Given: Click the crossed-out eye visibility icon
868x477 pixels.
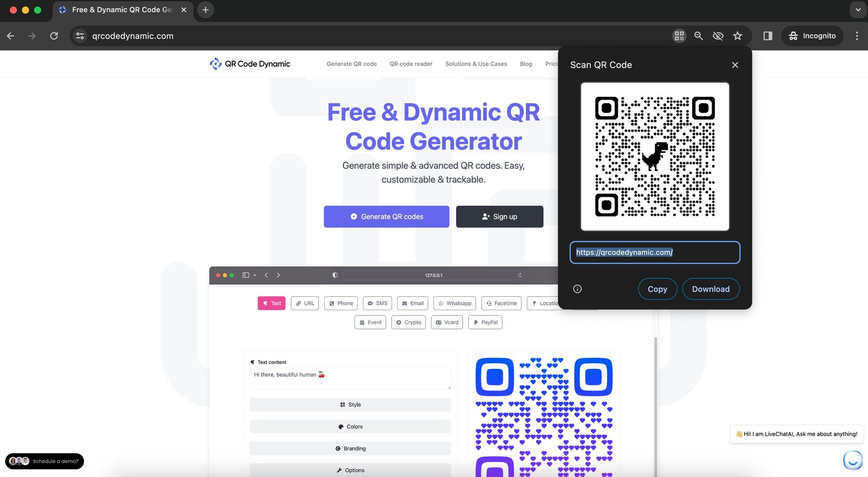Looking at the screenshot, I should click(x=718, y=36).
